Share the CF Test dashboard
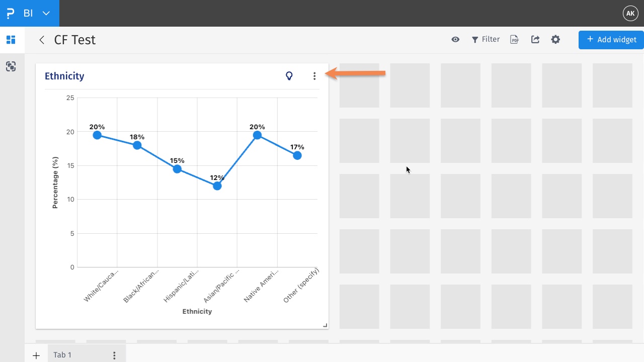Image resolution: width=644 pixels, height=362 pixels. click(x=535, y=39)
